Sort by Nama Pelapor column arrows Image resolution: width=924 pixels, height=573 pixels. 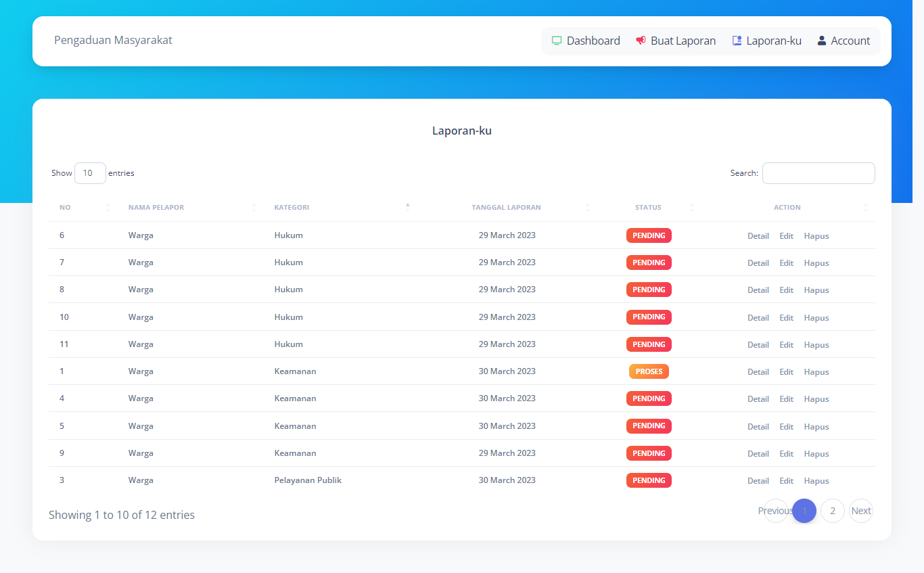pyautogui.click(x=254, y=208)
